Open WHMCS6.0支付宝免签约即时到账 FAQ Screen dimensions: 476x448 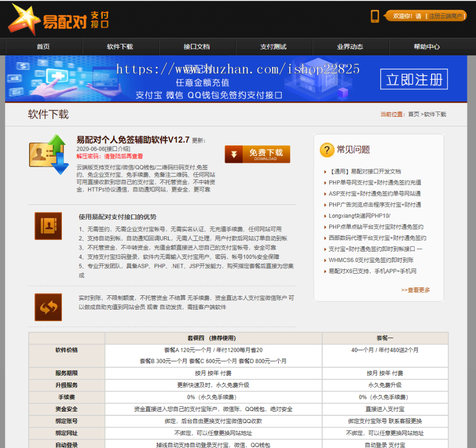371,260
